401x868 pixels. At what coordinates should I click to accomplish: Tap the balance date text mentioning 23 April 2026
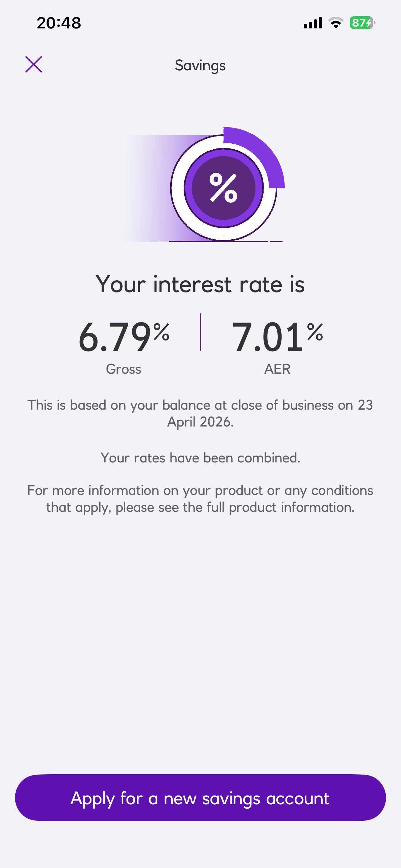pos(200,413)
